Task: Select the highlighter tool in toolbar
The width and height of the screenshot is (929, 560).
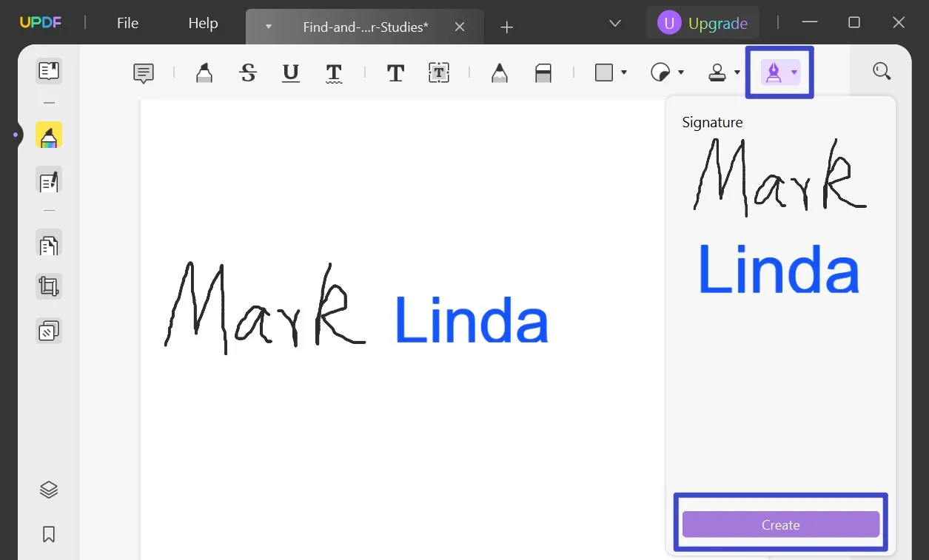Action: click(x=204, y=72)
